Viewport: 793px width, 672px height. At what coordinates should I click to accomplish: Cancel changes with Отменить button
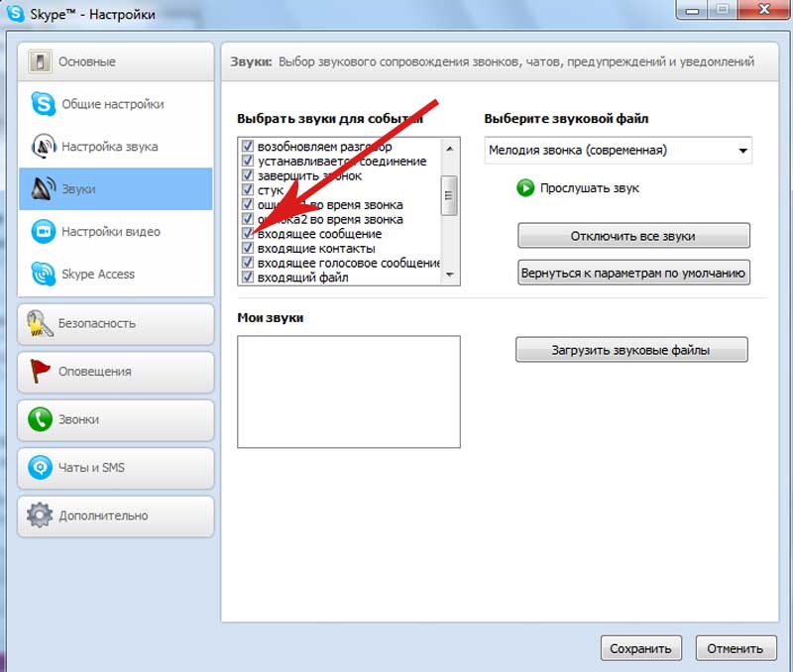click(x=736, y=648)
